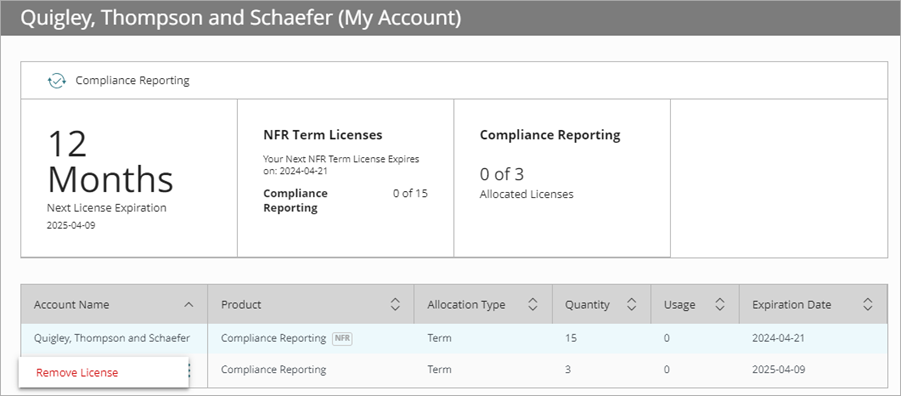Click Term in the 2025-04-09 row
The image size is (901, 396).
click(x=439, y=370)
